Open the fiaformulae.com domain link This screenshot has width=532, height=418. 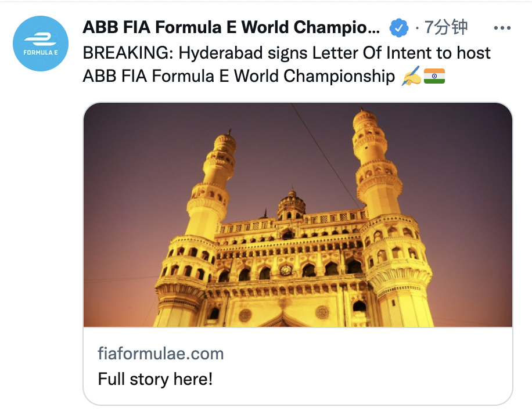pos(160,354)
